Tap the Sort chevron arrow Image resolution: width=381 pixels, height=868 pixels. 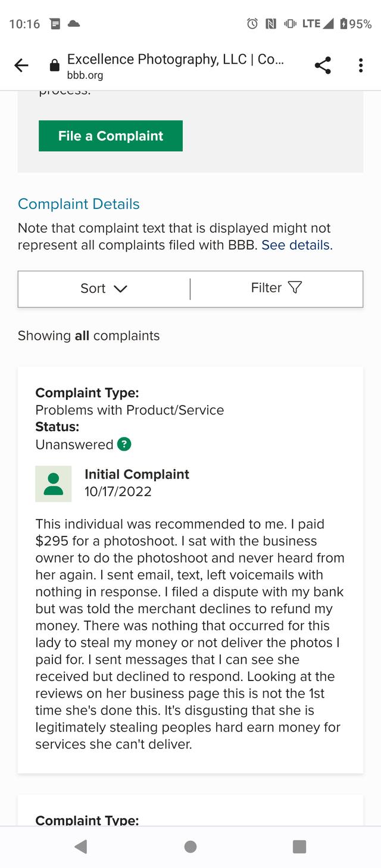(120, 289)
